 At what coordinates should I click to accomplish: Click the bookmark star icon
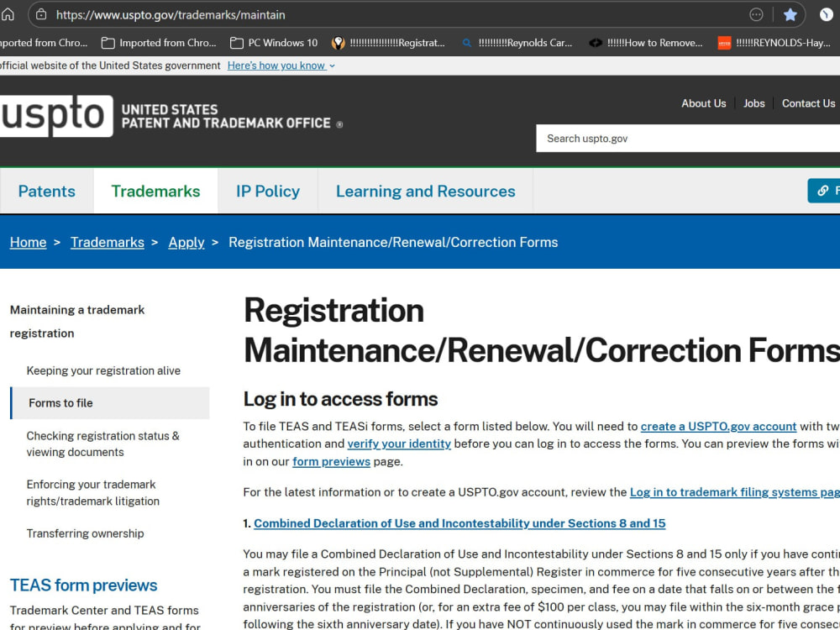[x=790, y=14]
